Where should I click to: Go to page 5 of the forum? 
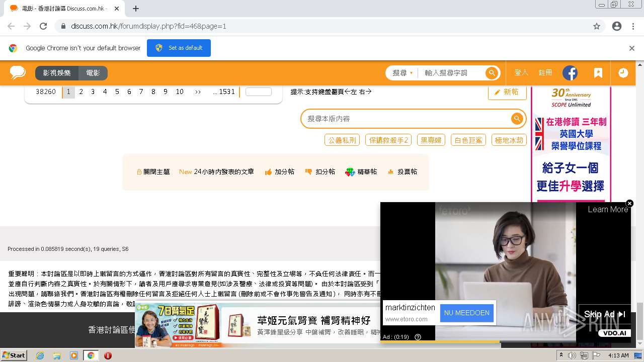[117, 92]
